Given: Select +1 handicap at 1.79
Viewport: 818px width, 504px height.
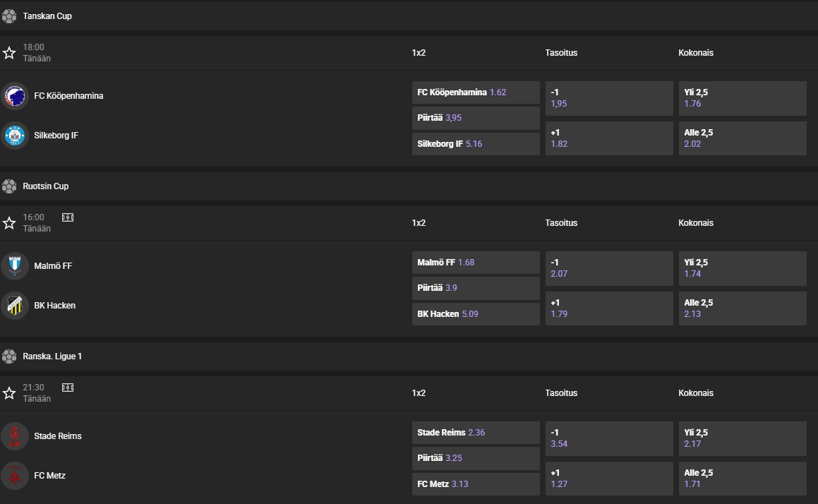Looking at the screenshot, I should (609, 308).
